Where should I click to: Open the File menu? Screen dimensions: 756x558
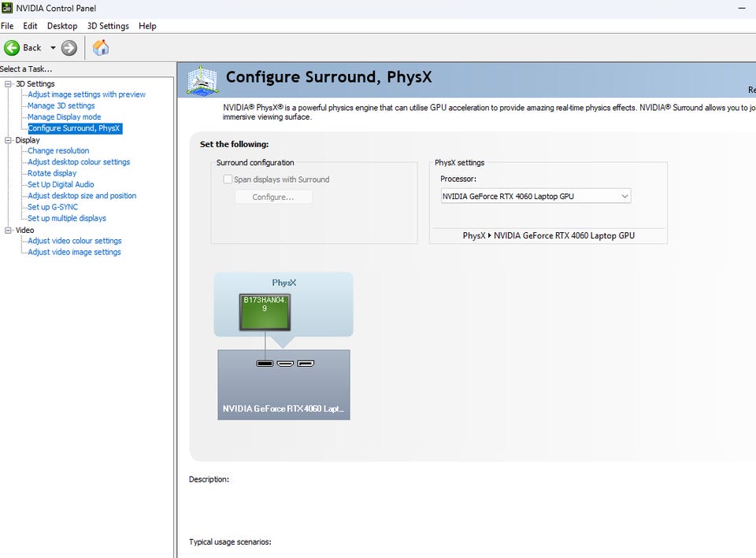coord(7,26)
